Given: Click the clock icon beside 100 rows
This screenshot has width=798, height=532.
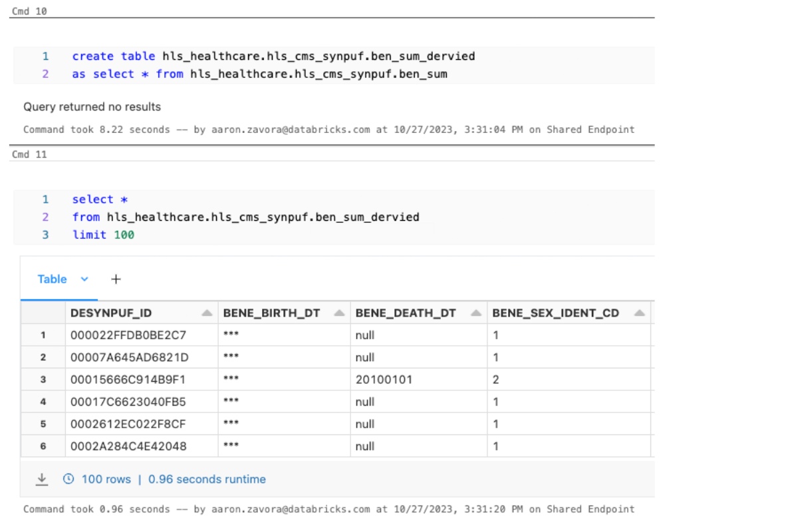Looking at the screenshot, I should pos(68,479).
